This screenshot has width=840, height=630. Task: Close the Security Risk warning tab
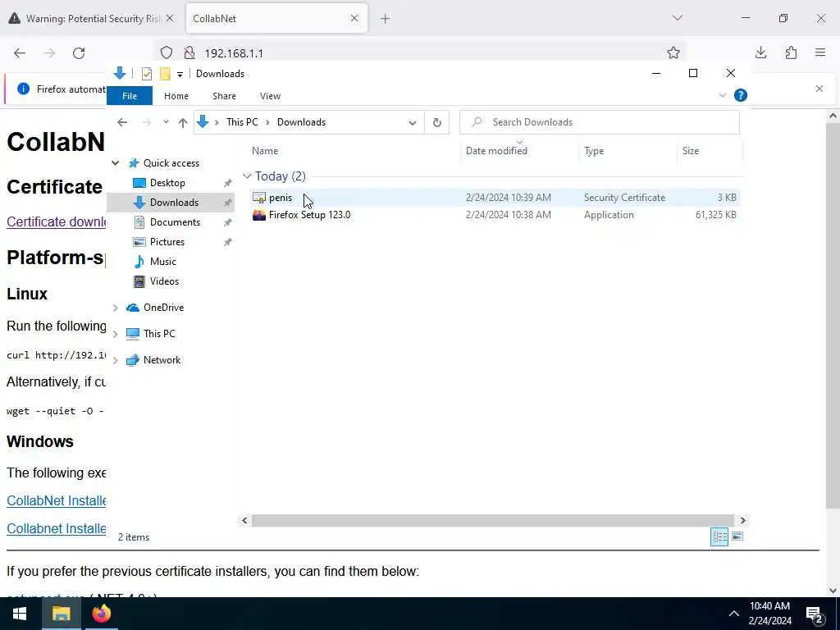(170, 18)
